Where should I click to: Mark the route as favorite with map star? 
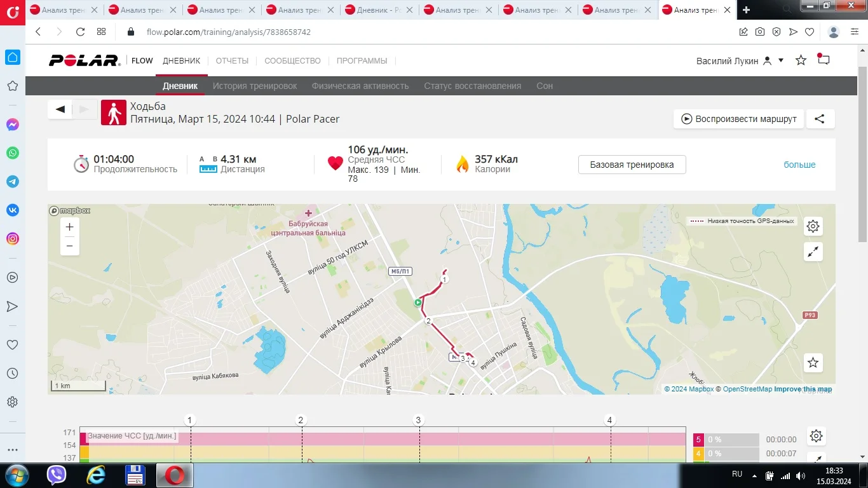click(813, 363)
